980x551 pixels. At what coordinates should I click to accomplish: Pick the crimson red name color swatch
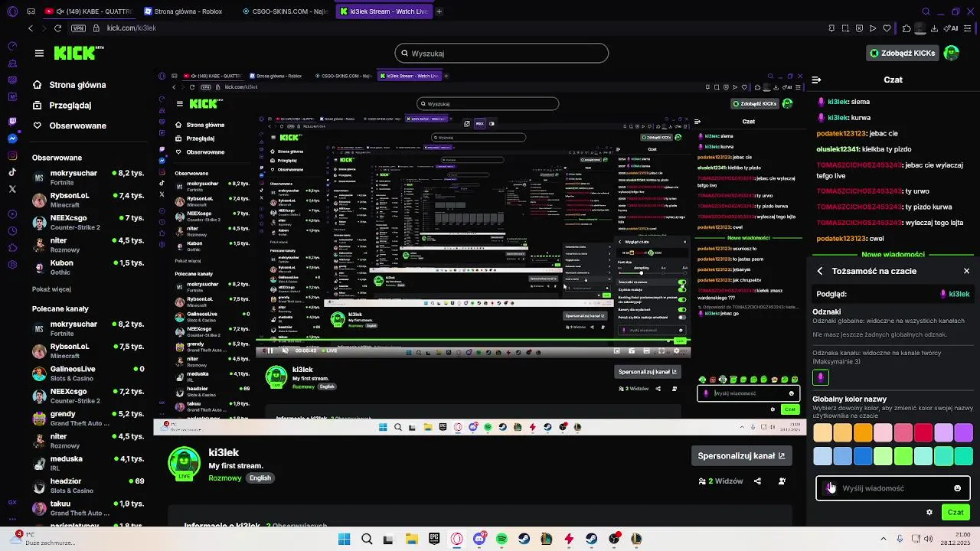coord(923,432)
